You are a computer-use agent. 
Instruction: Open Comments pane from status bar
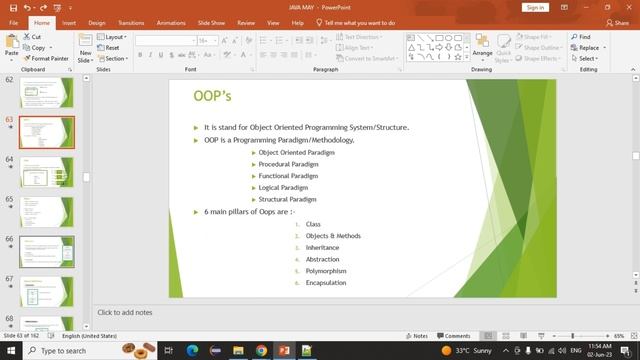click(x=453, y=336)
